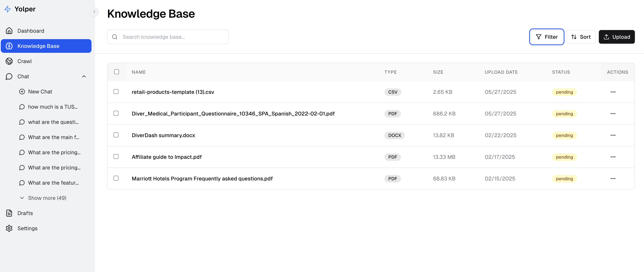This screenshot has width=644, height=272.
Task: Open Drafts from the sidebar
Action: [46, 213]
